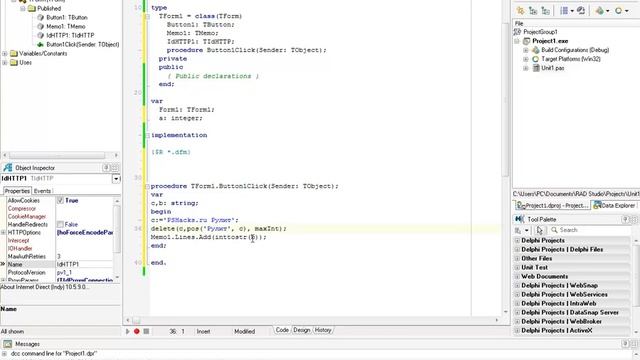Expand the Delphi Projects palette category
Image resolution: width=640 pixels, height=360 pixels.
coord(517,240)
